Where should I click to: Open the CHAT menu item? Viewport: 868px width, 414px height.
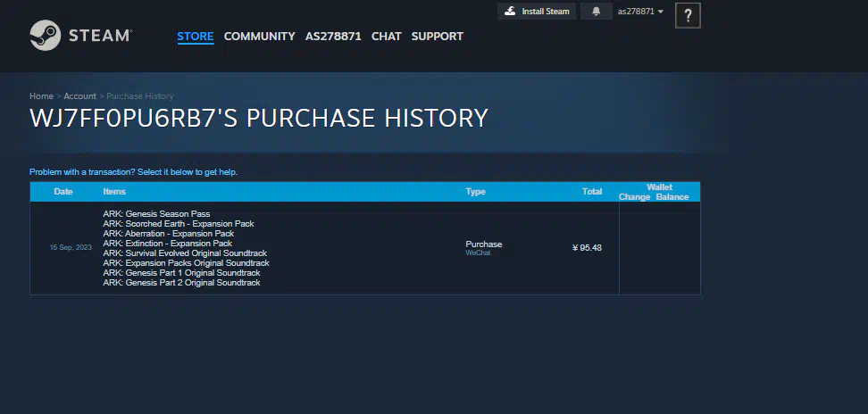tap(387, 37)
